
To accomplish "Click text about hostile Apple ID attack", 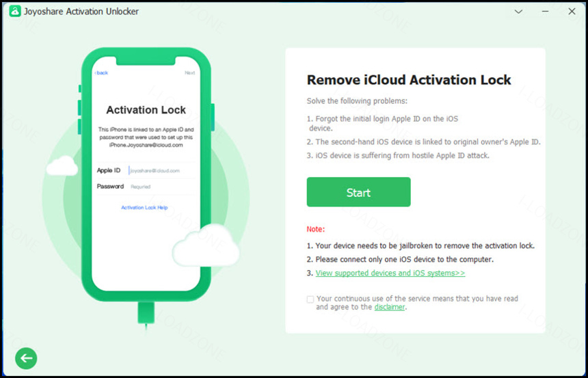I will (398, 156).
